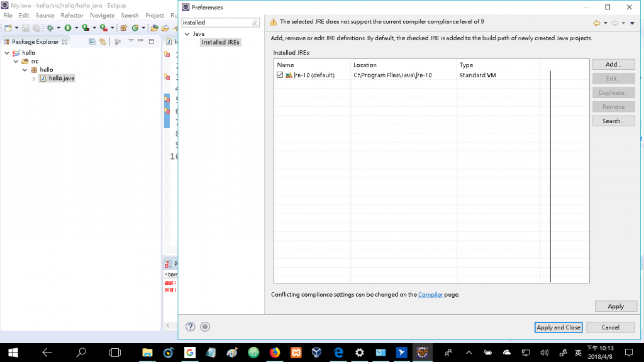Viewport: 644px width, 362px height.
Task: Click the Location column header
Action: [x=403, y=65]
